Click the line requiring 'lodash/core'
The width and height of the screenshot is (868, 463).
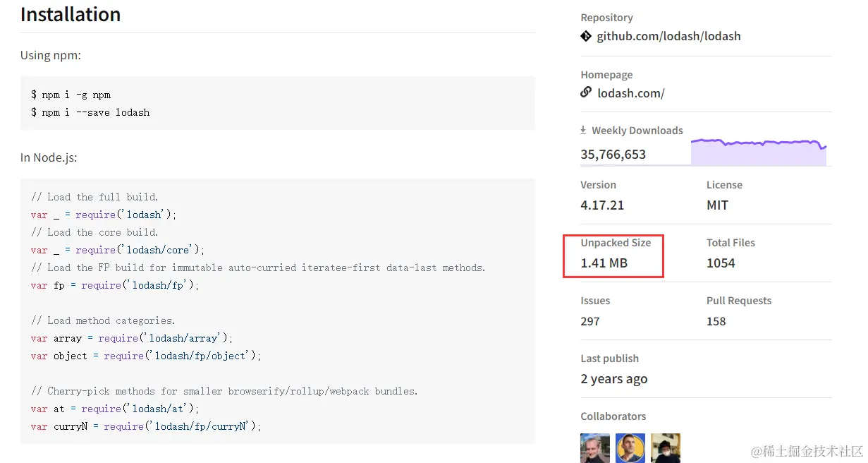click(x=118, y=250)
